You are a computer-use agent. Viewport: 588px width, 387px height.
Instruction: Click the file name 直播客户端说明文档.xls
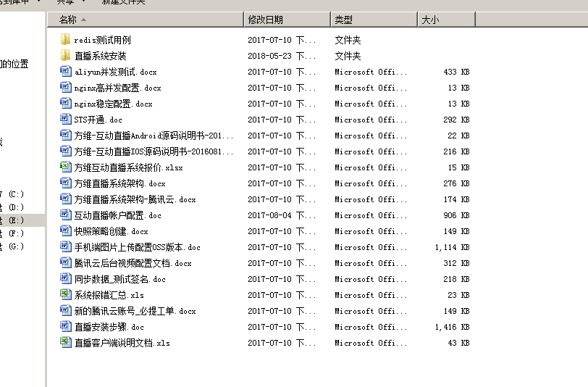tap(122, 343)
